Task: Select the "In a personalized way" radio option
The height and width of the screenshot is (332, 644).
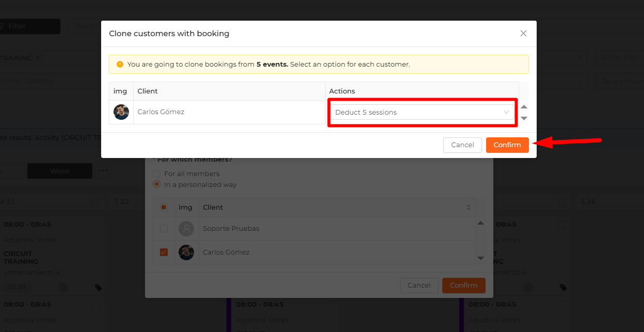Action: (157, 184)
